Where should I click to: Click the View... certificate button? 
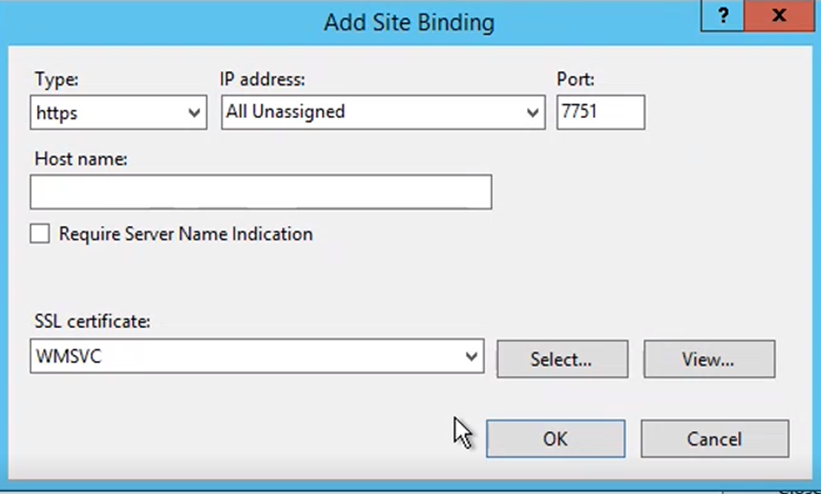[709, 359]
